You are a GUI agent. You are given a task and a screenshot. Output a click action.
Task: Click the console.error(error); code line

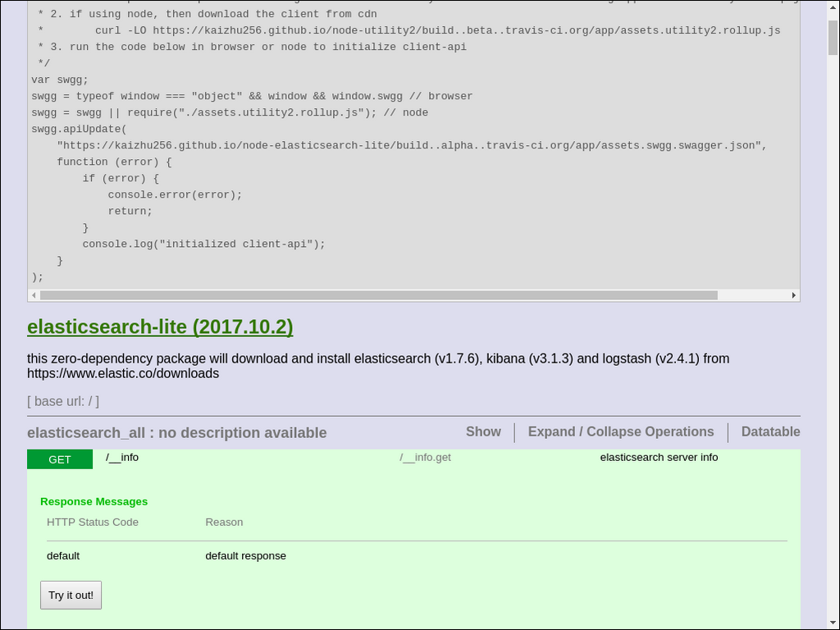tap(176, 195)
